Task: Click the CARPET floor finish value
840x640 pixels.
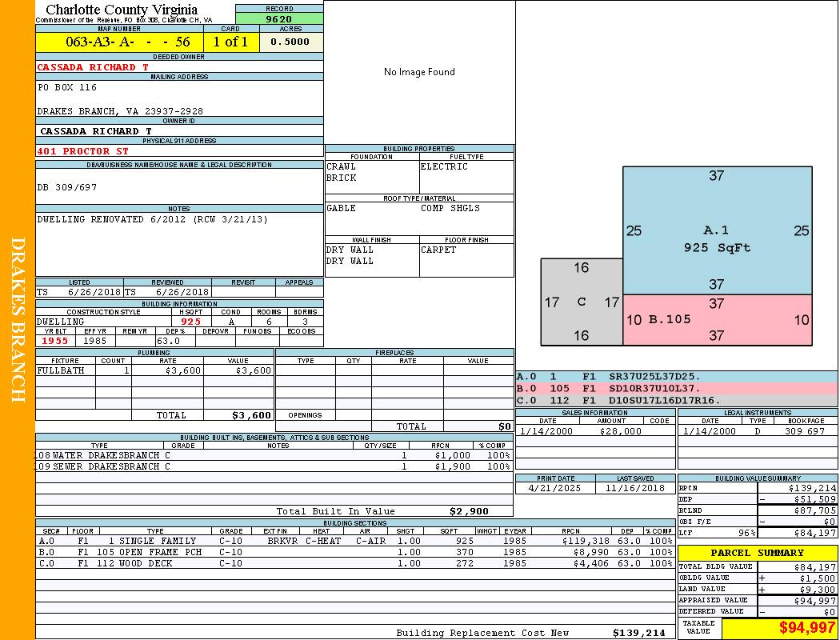Action: (x=438, y=250)
